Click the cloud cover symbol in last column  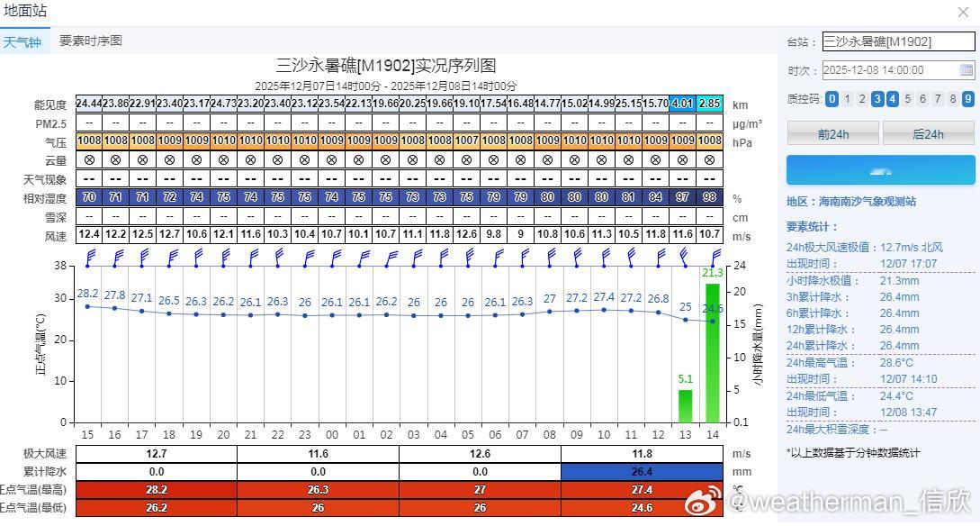click(x=709, y=160)
